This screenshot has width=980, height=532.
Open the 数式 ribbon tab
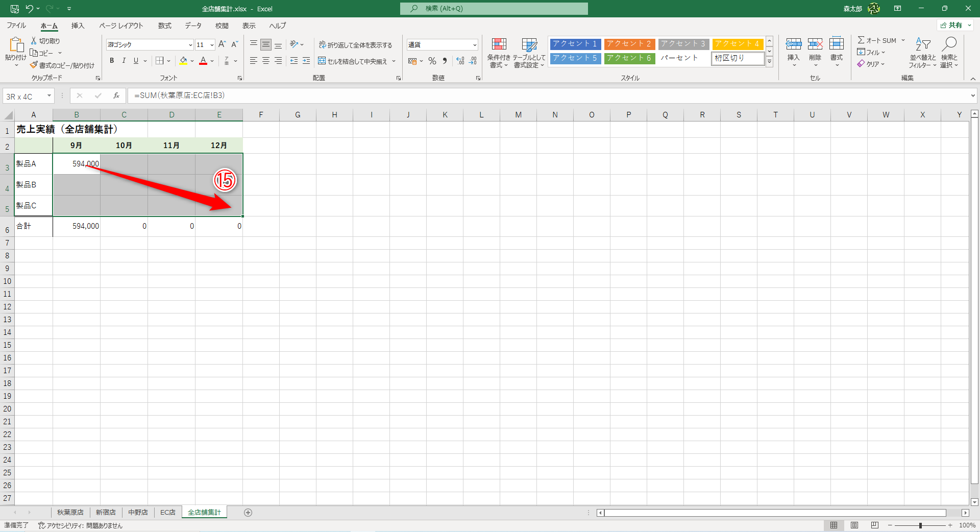(x=164, y=26)
